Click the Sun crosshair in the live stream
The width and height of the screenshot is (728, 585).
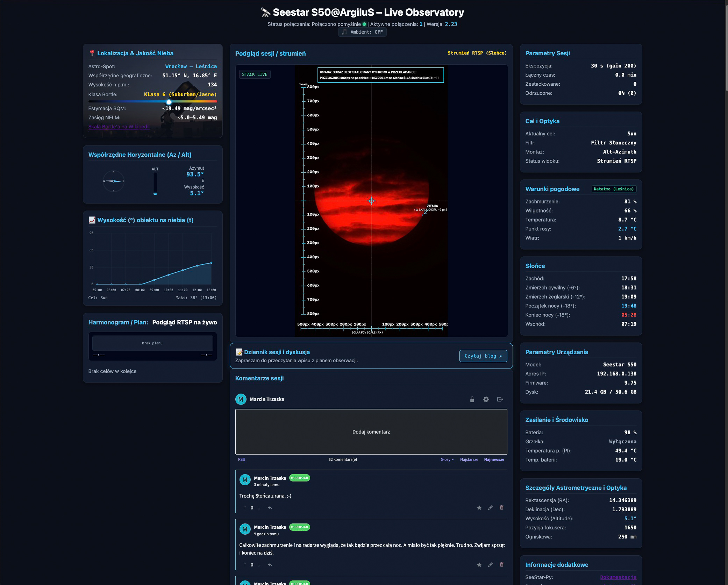pos(371,201)
